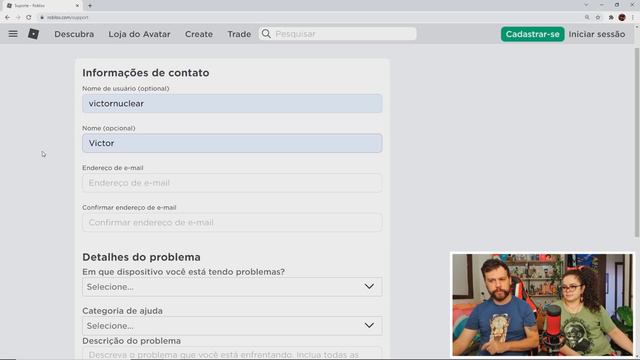The image size is (640, 360).
Task: Click the 'Em que dispositivo você está tendo problemas?' text
Action: click(184, 271)
